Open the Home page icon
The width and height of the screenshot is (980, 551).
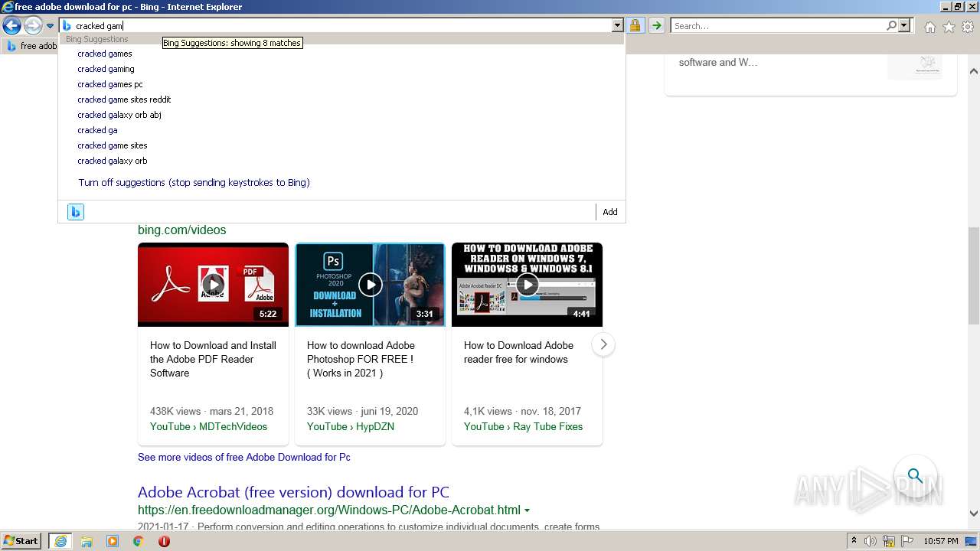click(x=929, y=27)
